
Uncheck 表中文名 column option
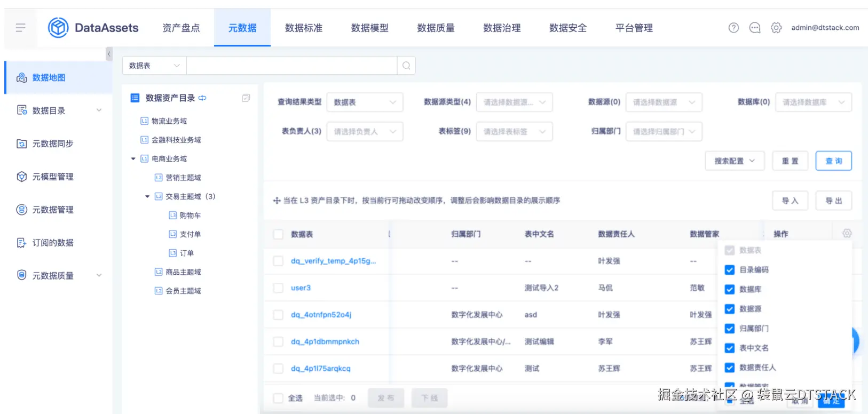tap(730, 348)
